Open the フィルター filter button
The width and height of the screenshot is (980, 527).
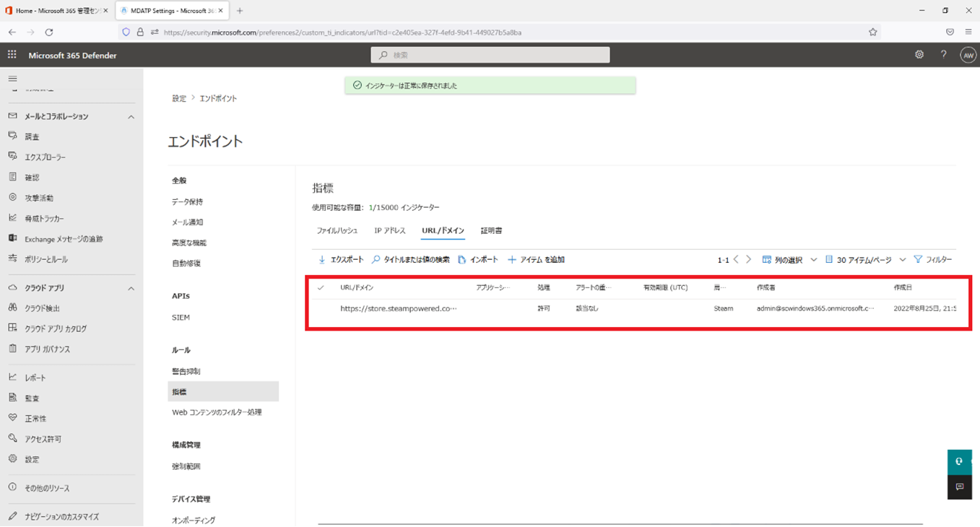(x=932, y=260)
